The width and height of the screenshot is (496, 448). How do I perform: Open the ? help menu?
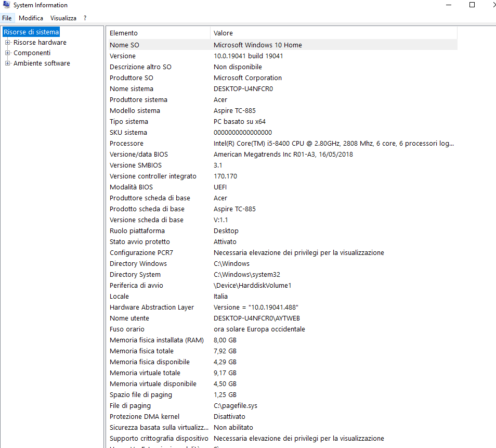85,18
